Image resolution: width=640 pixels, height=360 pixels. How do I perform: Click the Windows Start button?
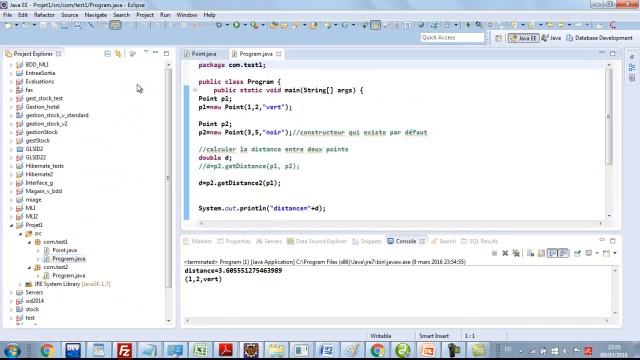pyautogui.click(x=12, y=351)
